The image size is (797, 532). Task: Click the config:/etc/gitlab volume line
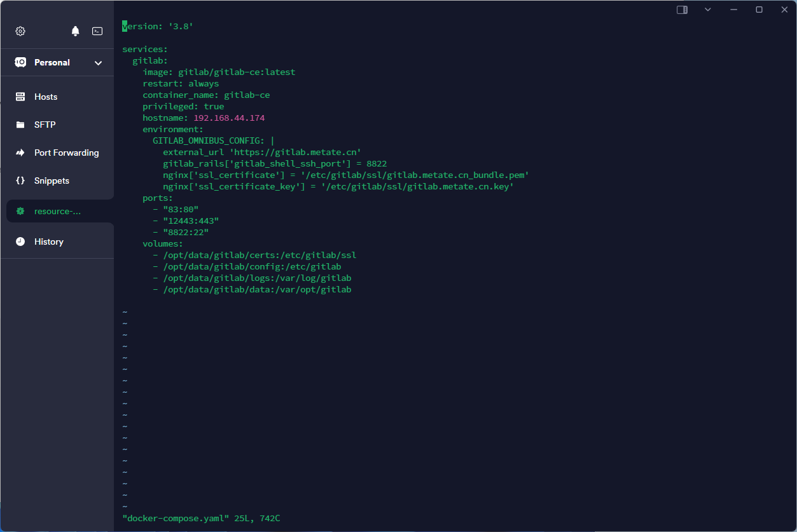click(247, 266)
